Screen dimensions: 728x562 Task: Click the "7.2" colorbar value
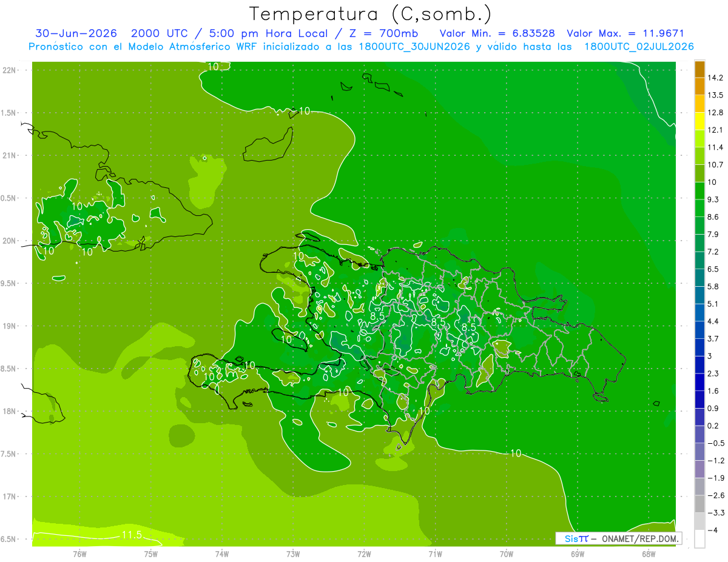tap(714, 252)
